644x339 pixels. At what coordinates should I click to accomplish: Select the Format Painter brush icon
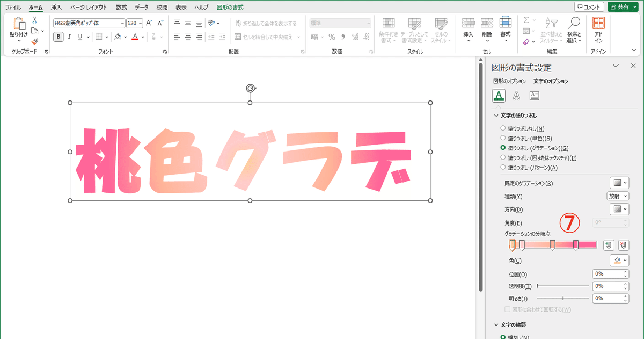pyautogui.click(x=35, y=41)
